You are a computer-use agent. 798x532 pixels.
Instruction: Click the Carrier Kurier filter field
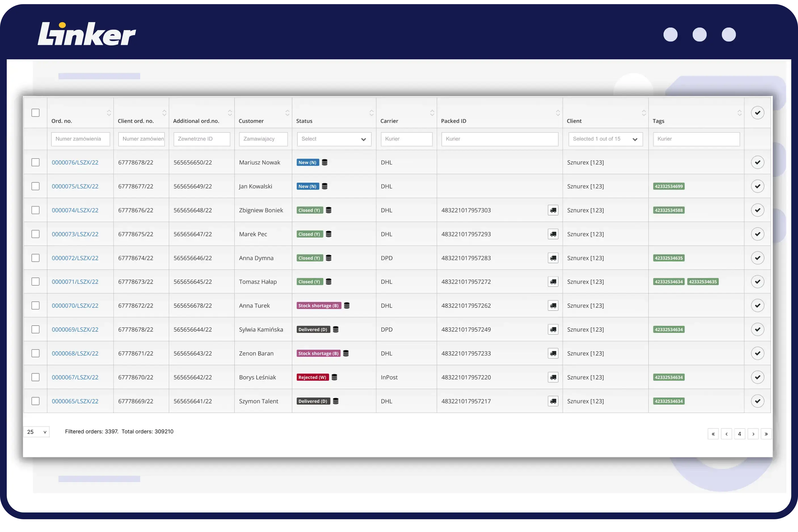coord(406,139)
